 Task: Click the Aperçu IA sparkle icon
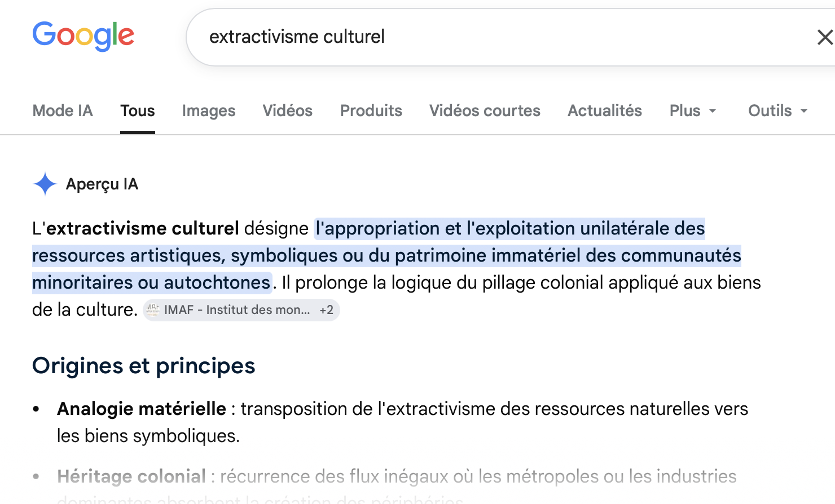click(45, 184)
